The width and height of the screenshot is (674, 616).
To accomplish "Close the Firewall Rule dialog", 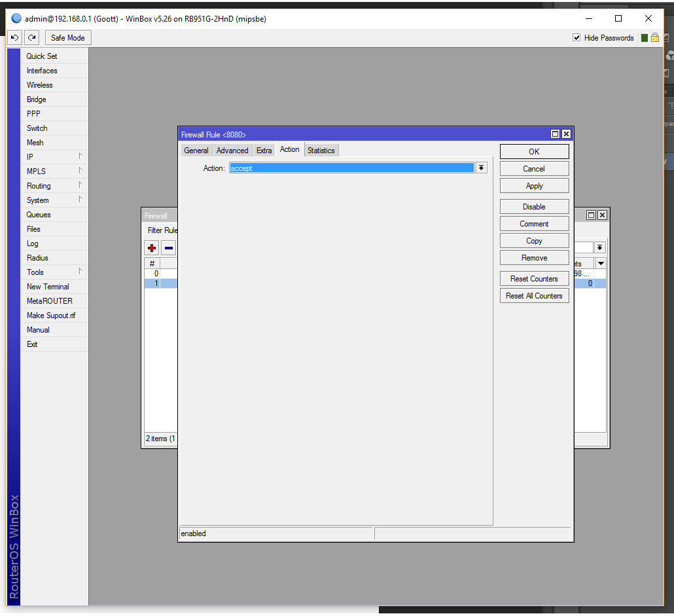I will (x=567, y=134).
